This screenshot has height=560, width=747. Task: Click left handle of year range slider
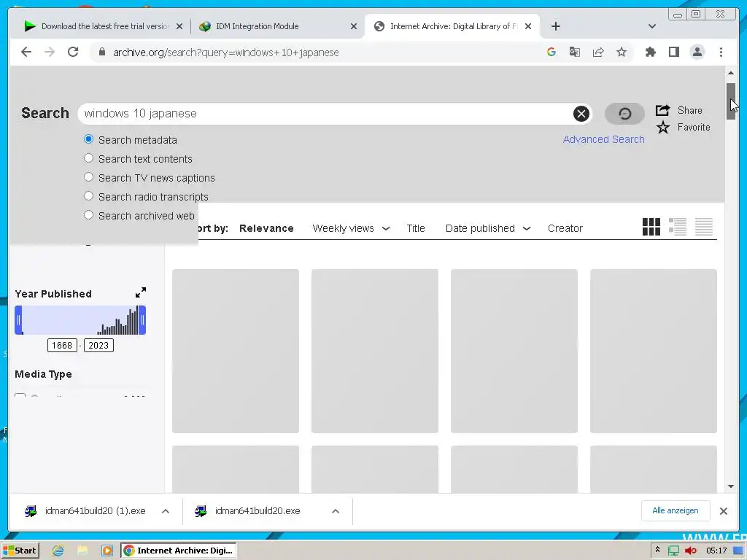pyautogui.click(x=18, y=320)
